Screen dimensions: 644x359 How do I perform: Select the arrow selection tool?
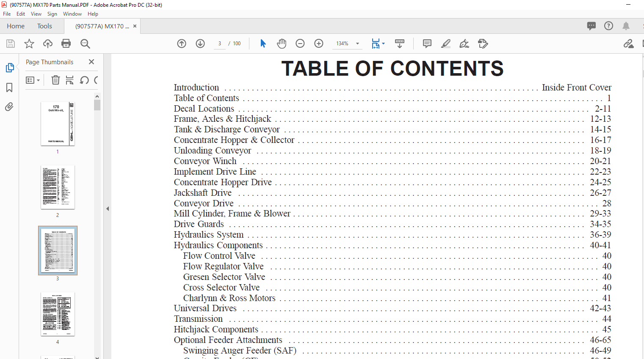[263, 44]
